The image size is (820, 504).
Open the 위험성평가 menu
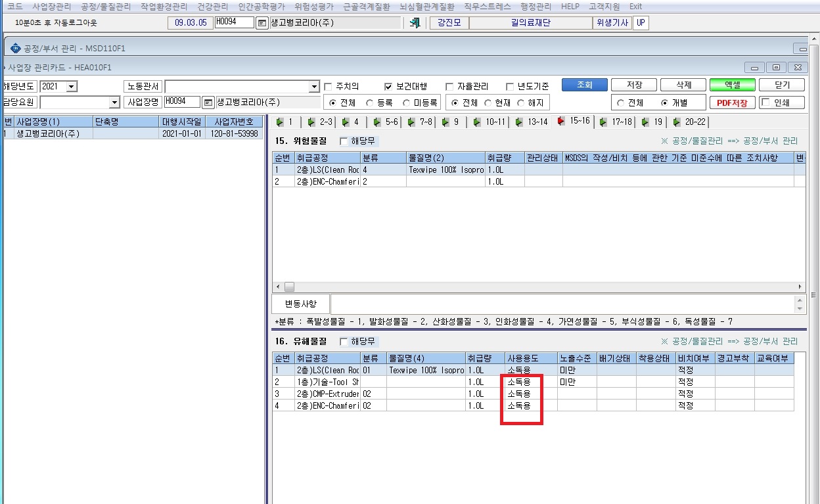click(x=314, y=6)
